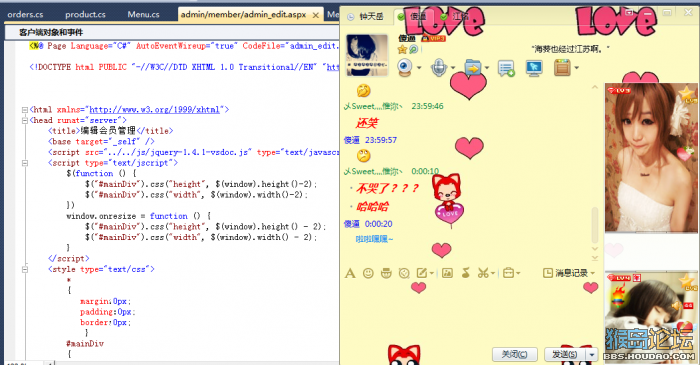
Task: Open dropdown arrow next to briefcase icon
Action: coord(518,274)
